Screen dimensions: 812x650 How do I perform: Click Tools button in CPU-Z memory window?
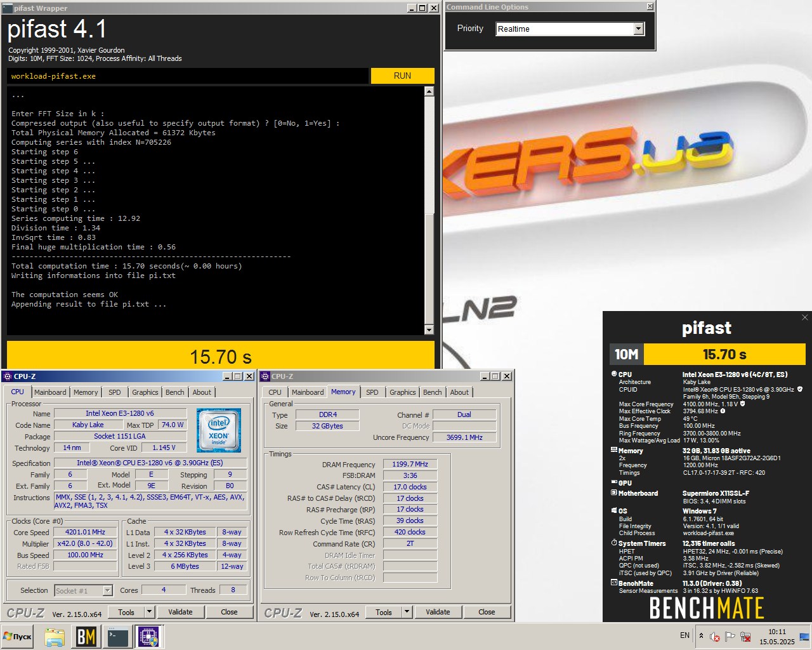coord(384,612)
